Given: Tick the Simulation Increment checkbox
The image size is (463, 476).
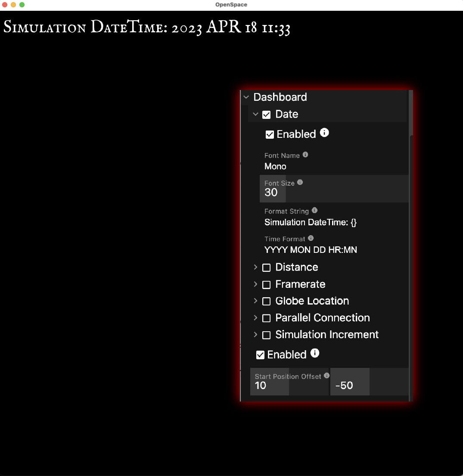Looking at the screenshot, I should click(267, 335).
